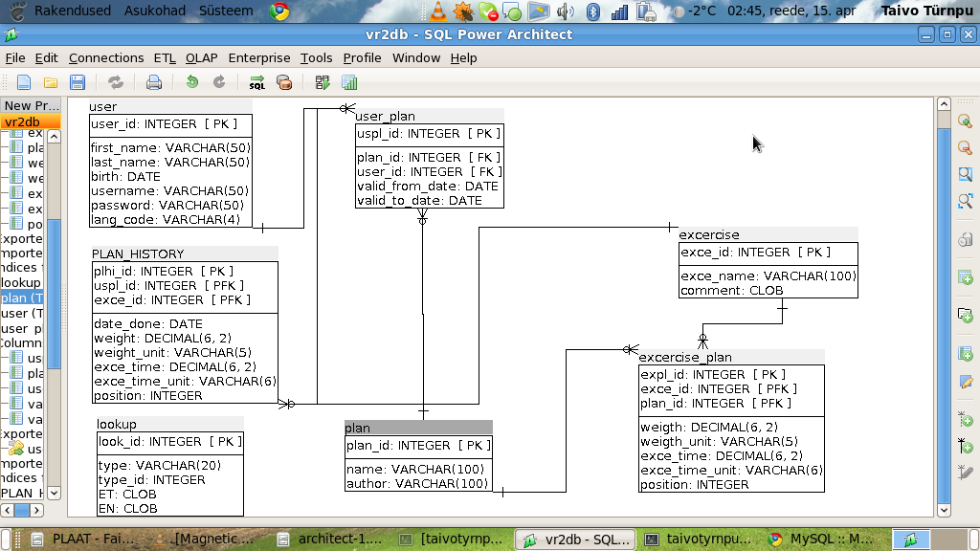Select the highlighted plan row in the tree
This screenshot has width=980, height=551.
[x=23, y=298]
